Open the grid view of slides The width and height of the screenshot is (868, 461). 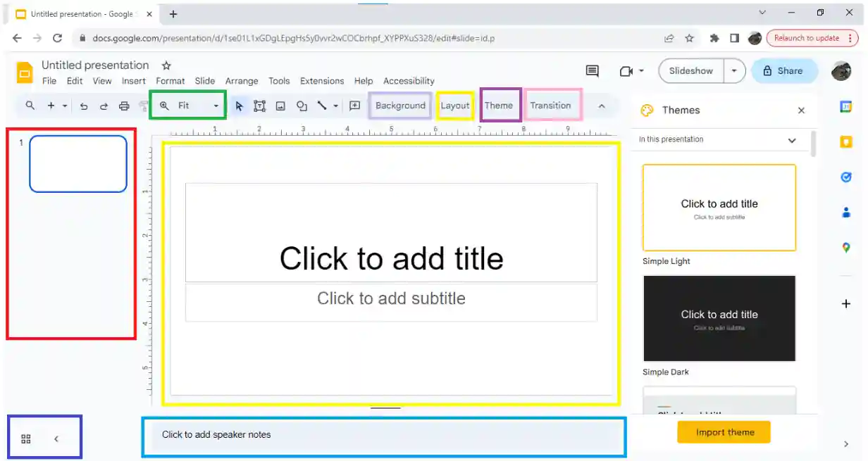point(25,438)
